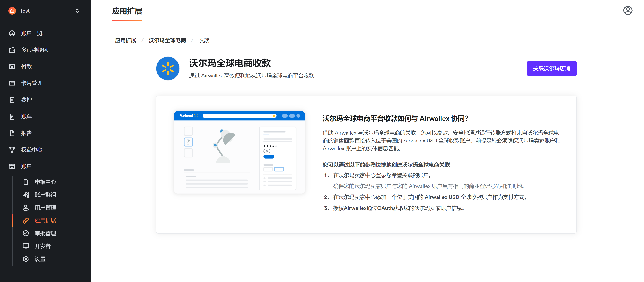Click the Walmart spark logo
644x282 pixels.
(168, 69)
